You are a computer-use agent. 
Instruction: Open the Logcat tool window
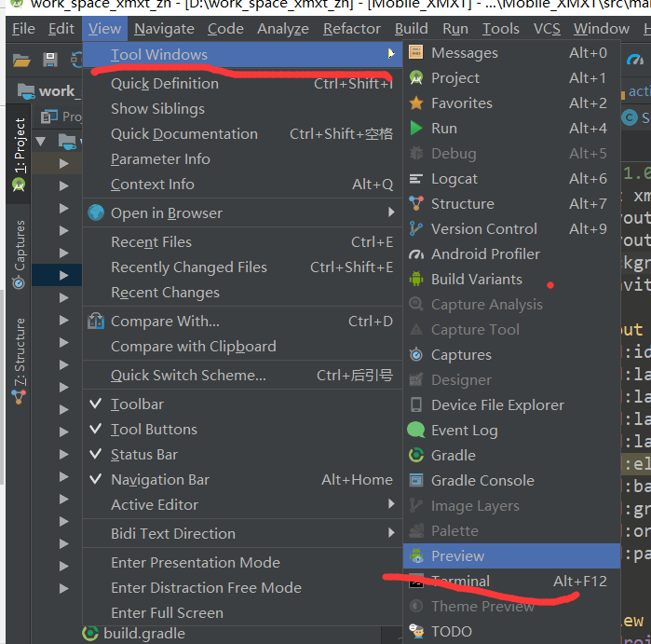[511, 179]
